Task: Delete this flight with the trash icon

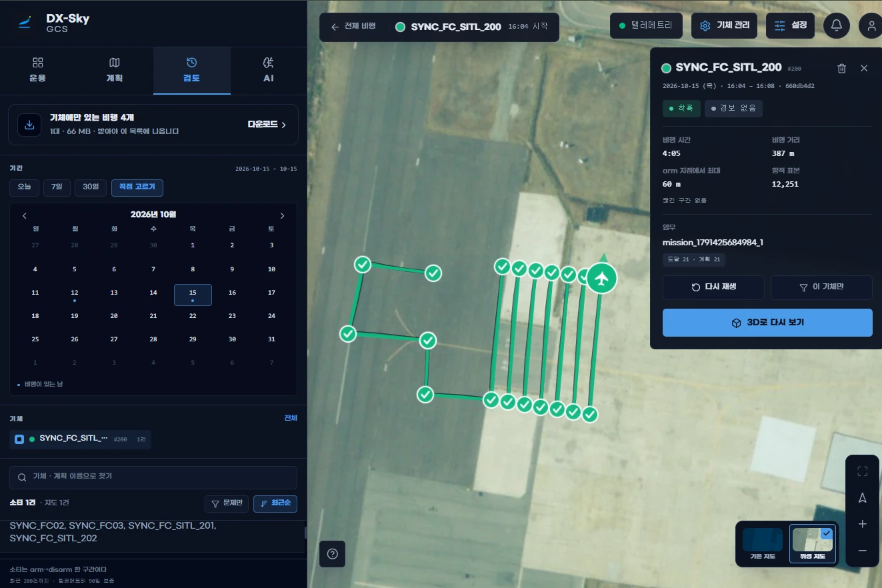Action: (x=842, y=68)
